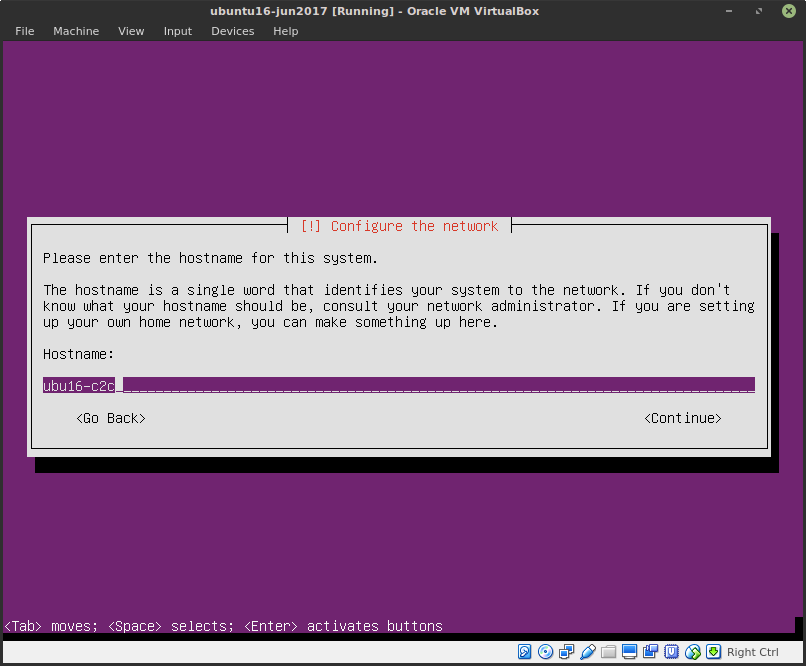806x666 pixels.
Task: Open the shared folders status icon
Action: coord(608,651)
